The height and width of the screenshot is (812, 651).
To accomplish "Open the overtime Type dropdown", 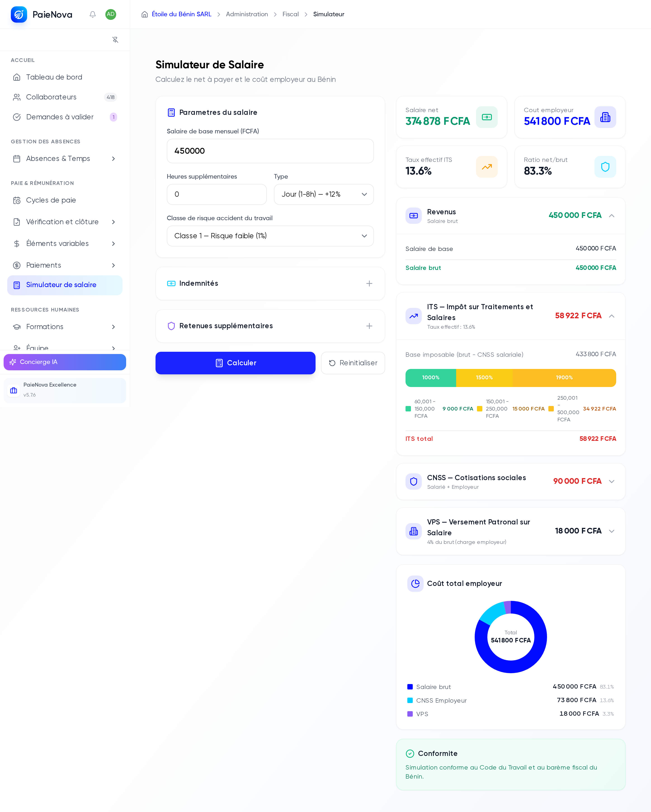I will tap(324, 194).
